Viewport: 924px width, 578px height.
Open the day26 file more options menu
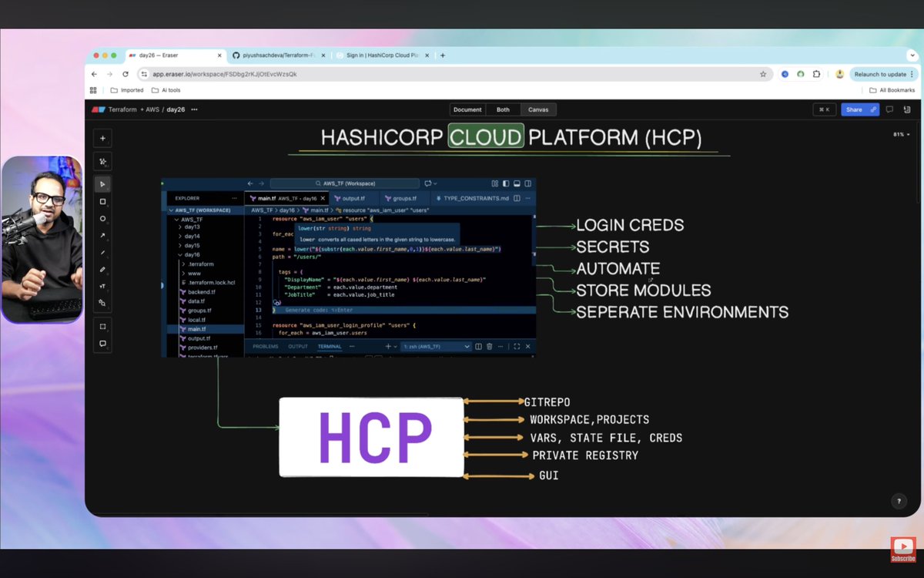point(194,109)
